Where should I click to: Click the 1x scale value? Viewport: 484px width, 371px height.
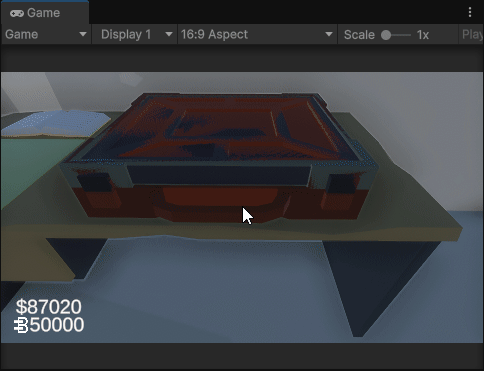[423, 35]
